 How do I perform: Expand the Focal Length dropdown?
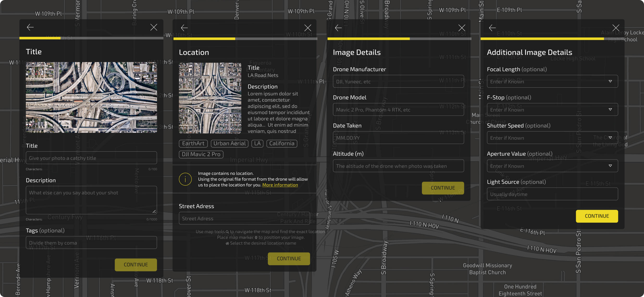610,81
